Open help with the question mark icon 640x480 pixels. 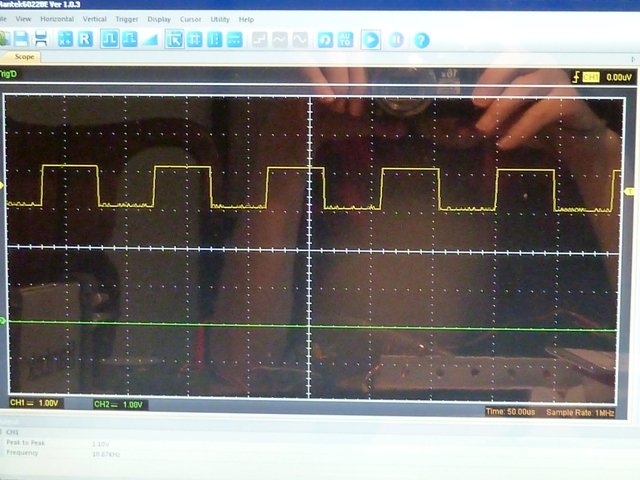pos(422,40)
